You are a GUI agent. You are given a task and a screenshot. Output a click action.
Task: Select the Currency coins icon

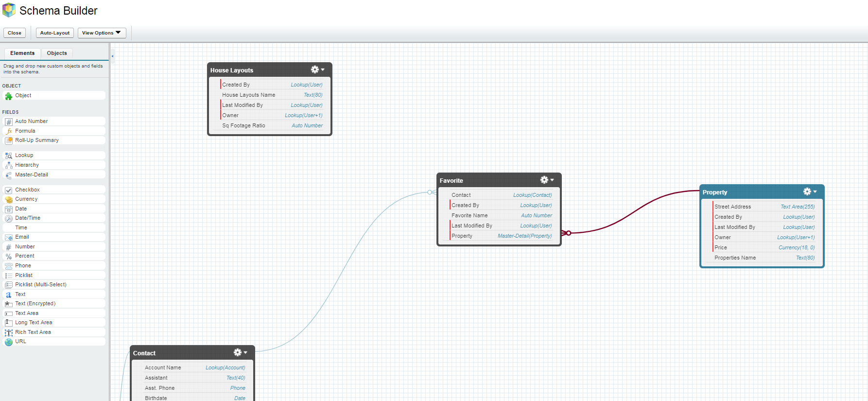[8, 199]
